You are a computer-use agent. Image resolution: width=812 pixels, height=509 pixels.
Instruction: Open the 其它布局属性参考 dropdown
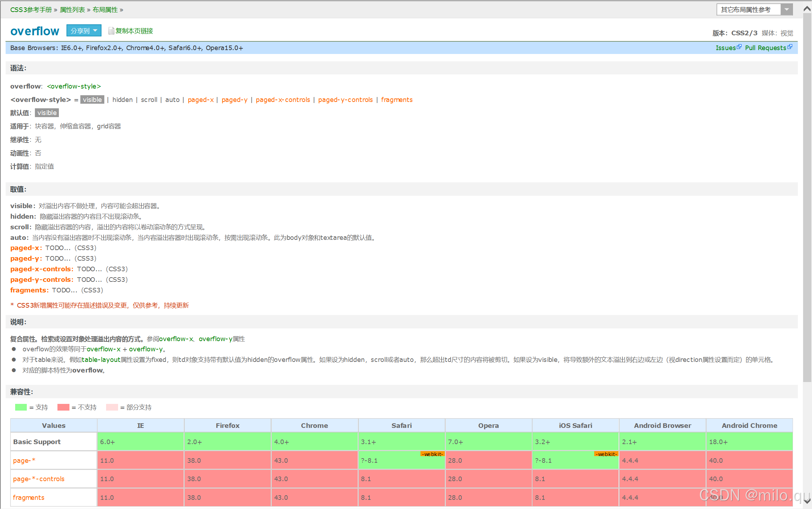point(755,10)
